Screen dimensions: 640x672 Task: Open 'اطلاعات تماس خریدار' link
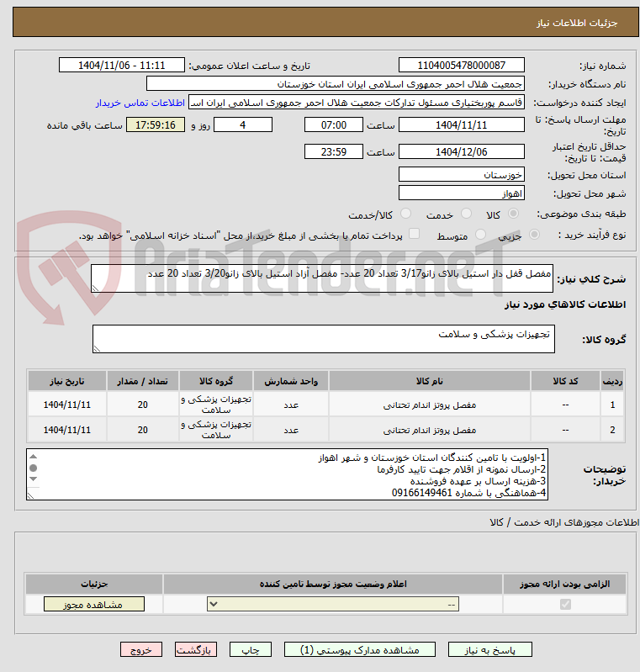[140, 103]
